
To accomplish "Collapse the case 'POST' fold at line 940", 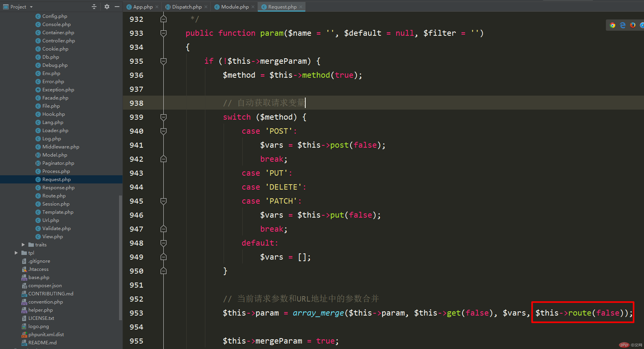I will [164, 131].
